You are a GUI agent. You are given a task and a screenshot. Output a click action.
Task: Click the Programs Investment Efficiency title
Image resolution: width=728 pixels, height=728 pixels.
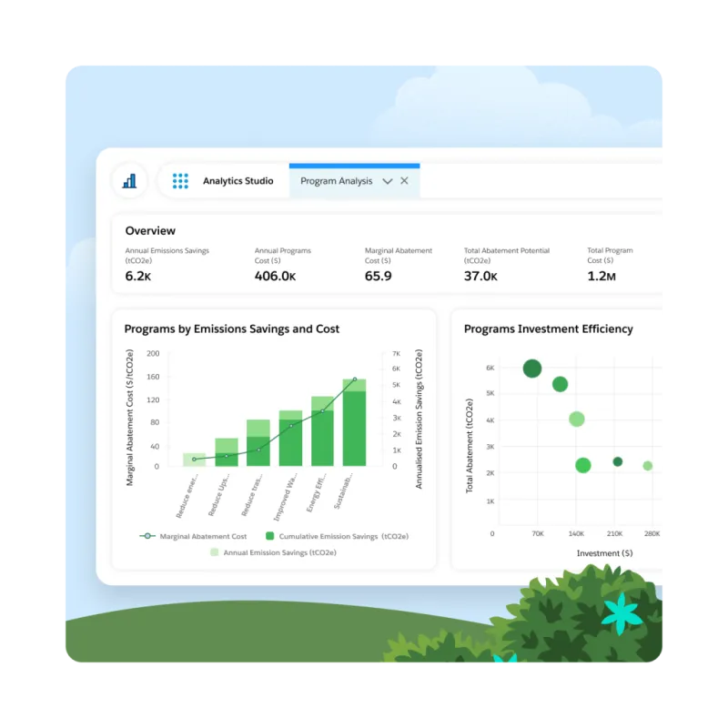(549, 329)
